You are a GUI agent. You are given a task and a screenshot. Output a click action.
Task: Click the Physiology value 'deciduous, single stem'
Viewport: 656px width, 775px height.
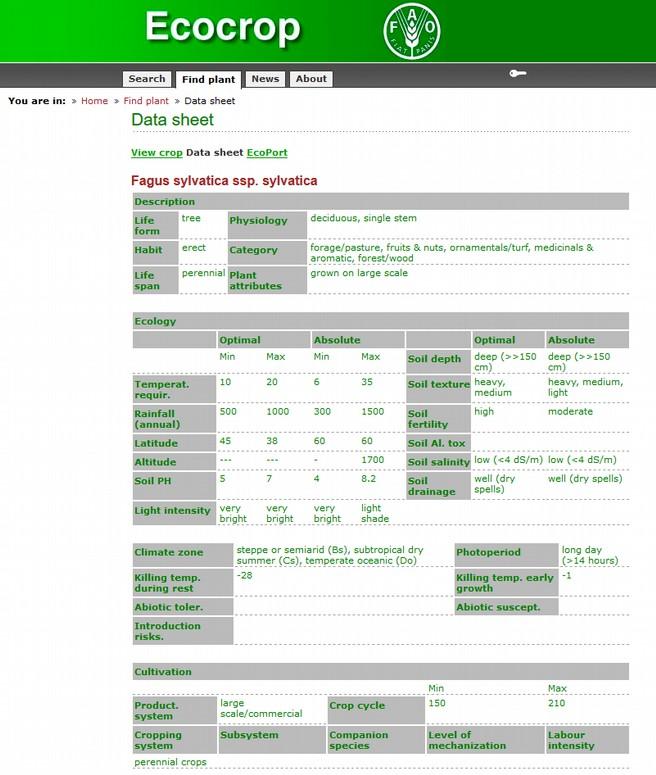pos(363,218)
